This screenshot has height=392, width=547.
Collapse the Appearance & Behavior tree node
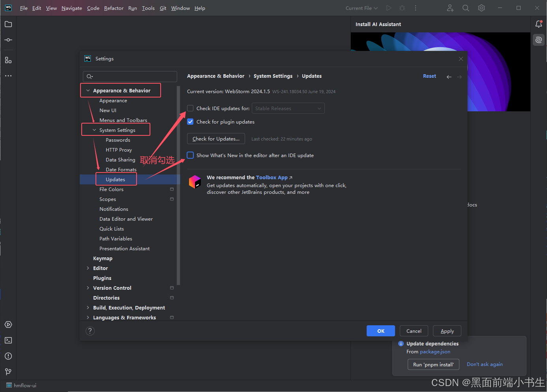88,90
